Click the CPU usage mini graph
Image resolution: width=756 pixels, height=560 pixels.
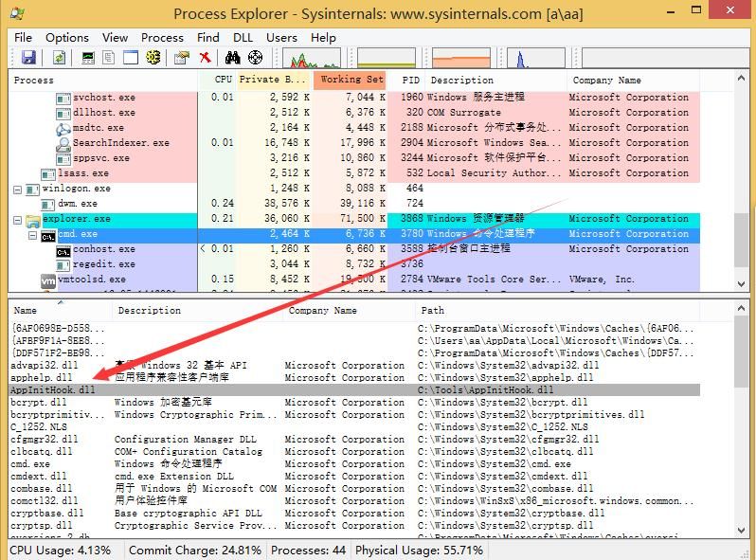coord(312,58)
